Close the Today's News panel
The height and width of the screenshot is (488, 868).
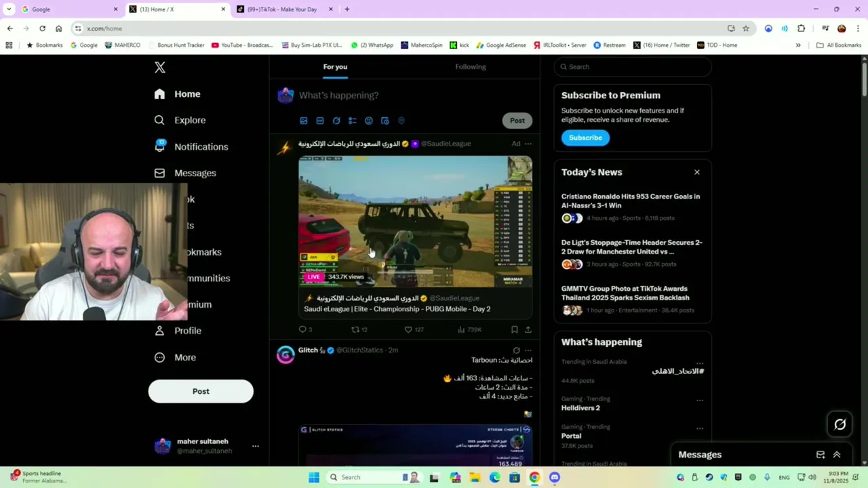click(697, 172)
